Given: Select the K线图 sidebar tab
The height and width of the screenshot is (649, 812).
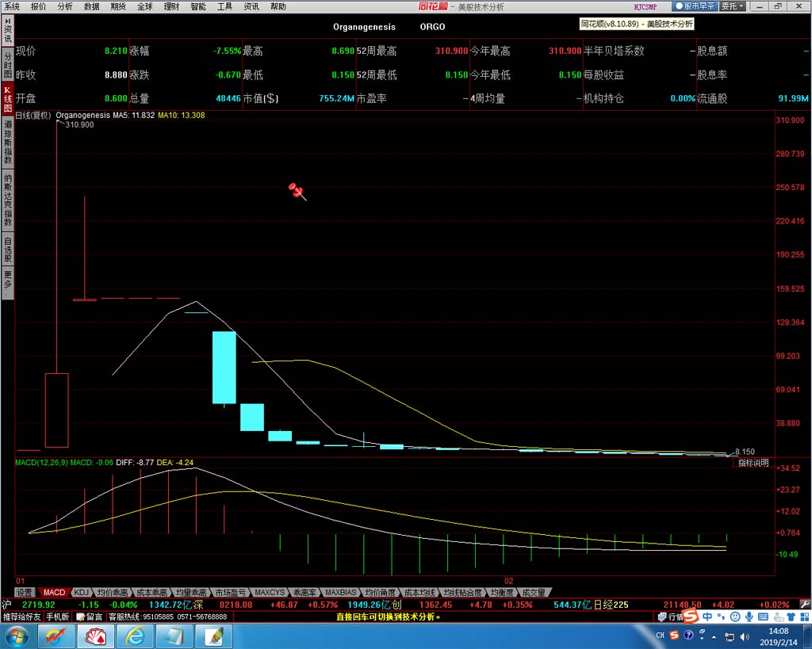Looking at the screenshot, I should tap(7, 99).
